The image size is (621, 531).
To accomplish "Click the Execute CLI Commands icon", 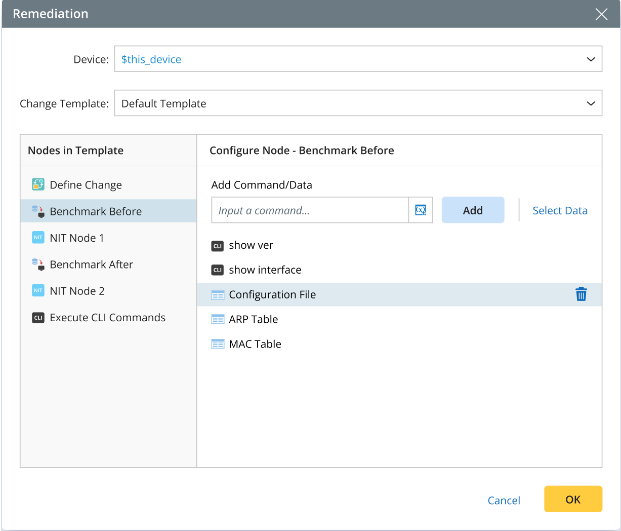I will [38, 318].
